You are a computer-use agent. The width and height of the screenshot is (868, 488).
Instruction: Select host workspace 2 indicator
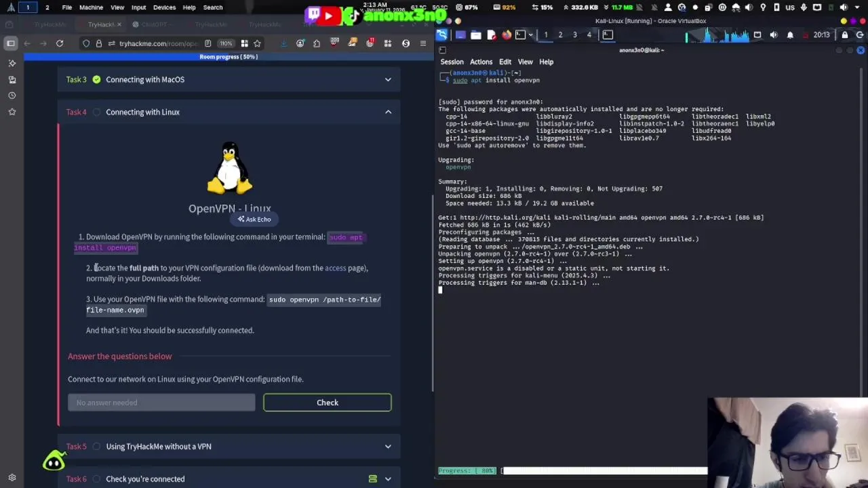[x=47, y=7]
